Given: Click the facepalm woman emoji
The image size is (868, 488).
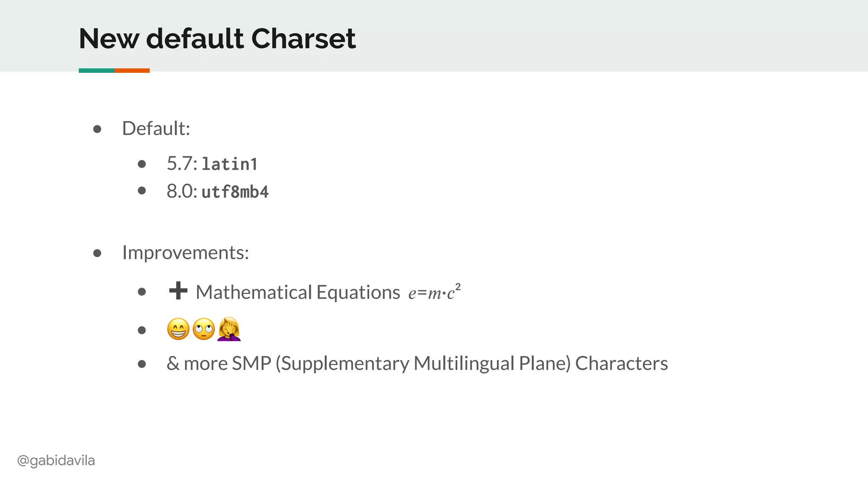Looking at the screenshot, I should [229, 329].
